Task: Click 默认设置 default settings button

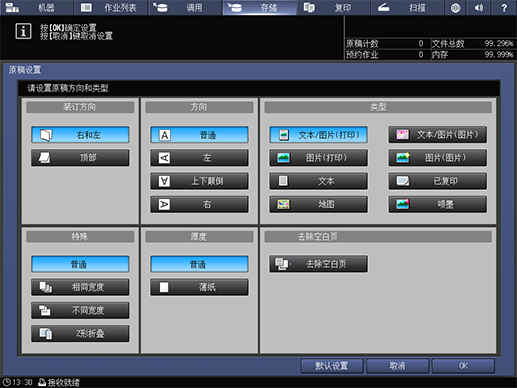Action: [x=332, y=366]
